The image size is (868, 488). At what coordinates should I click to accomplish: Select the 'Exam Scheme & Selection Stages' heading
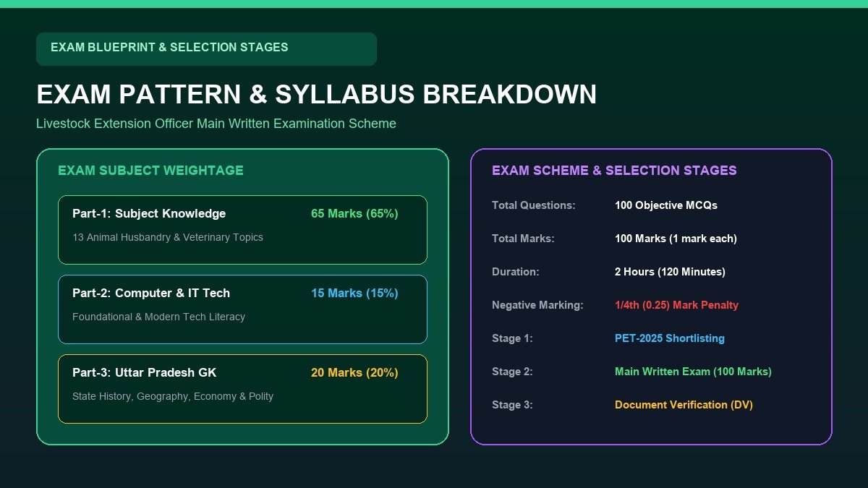(614, 171)
